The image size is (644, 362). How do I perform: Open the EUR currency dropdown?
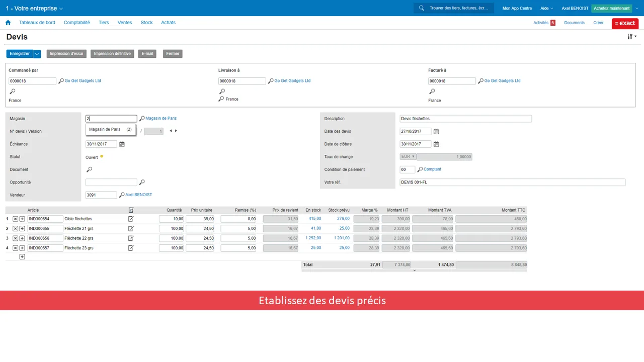tap(408, 157)
